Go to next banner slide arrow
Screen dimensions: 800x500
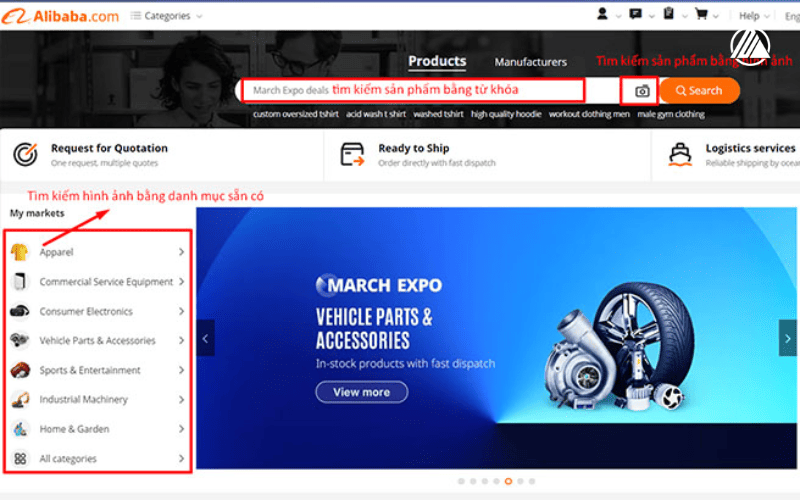787,338
